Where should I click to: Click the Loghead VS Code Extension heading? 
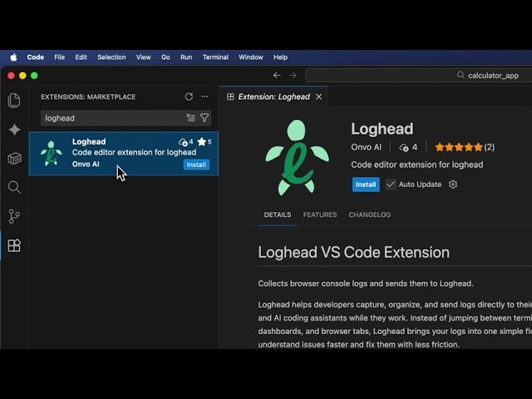pos(354,253)
